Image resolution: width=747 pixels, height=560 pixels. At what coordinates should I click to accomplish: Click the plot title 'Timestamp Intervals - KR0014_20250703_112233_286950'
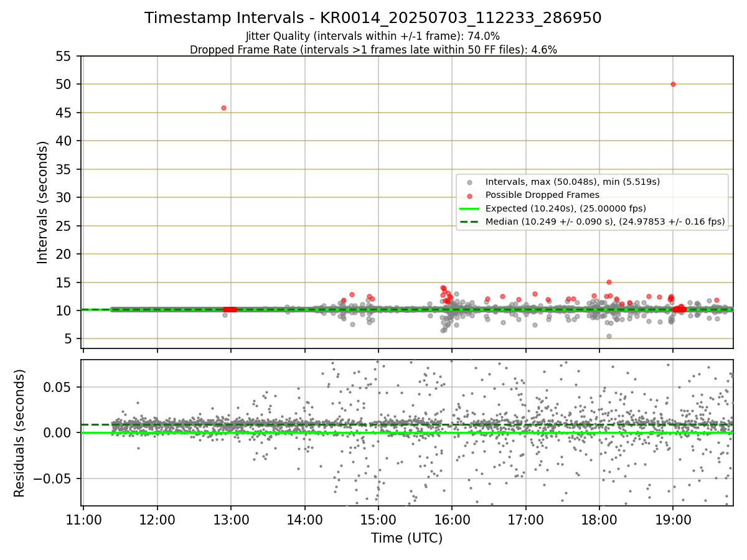click(373, 18)
